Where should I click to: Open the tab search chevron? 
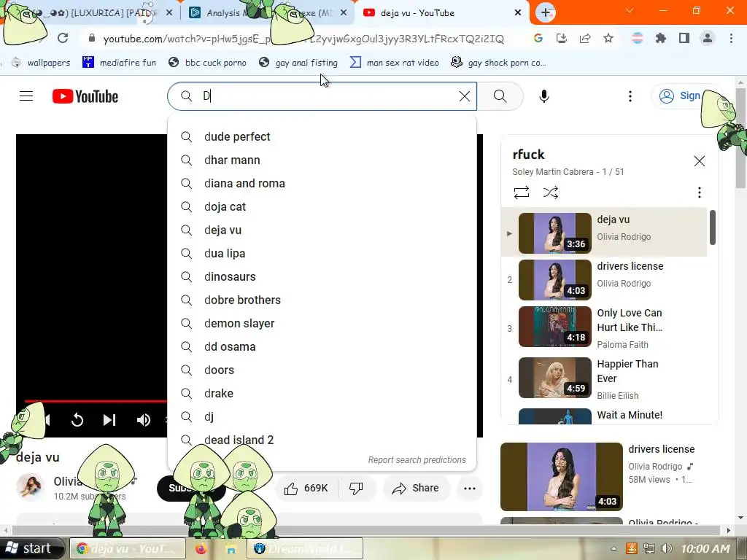pyautogui.click(x=630, y=10)
